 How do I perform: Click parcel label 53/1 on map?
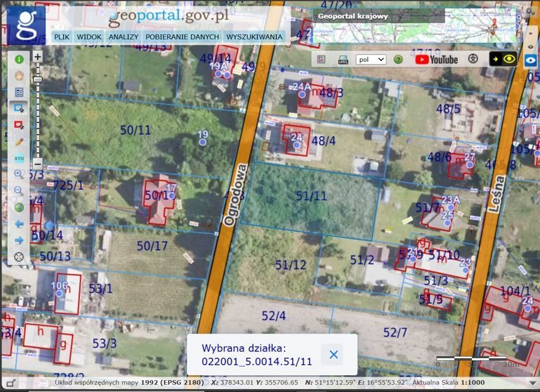(100, 289)
